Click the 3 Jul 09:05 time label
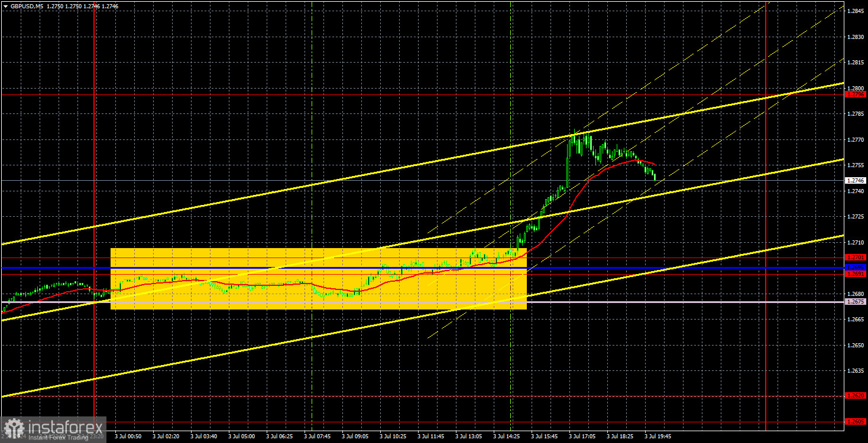This screenshot has height=443, width=868. [355, 437]
